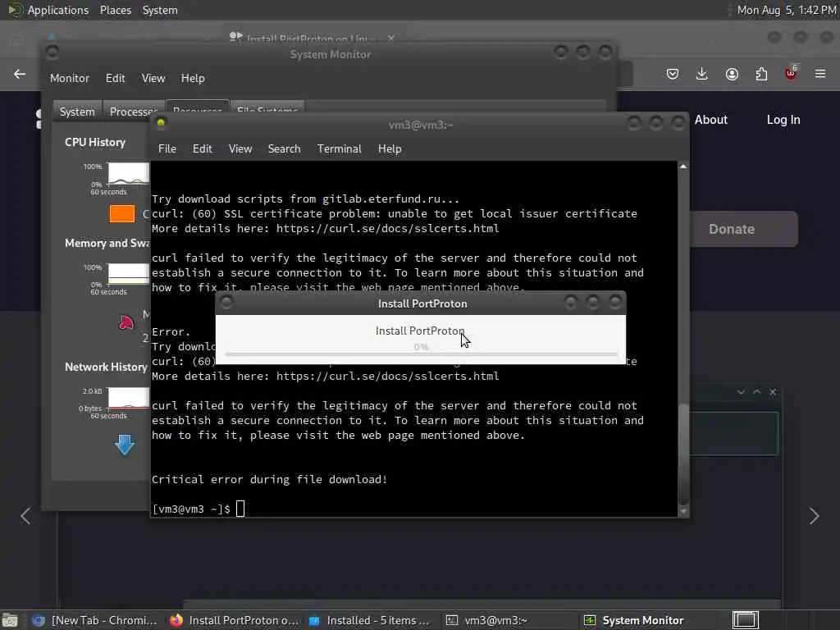Click the previous slide left arrow on page
The image size is (840, 630).
coord(25,516)
